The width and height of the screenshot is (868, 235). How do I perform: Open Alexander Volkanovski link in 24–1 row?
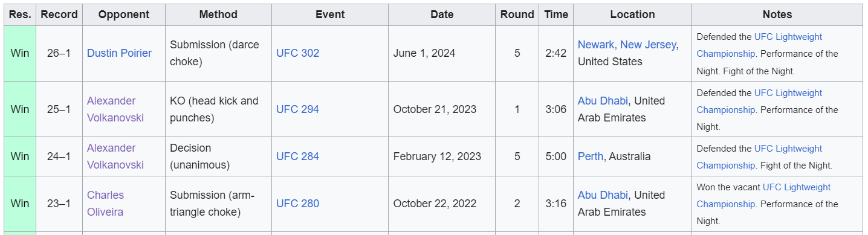pos(115,156)
